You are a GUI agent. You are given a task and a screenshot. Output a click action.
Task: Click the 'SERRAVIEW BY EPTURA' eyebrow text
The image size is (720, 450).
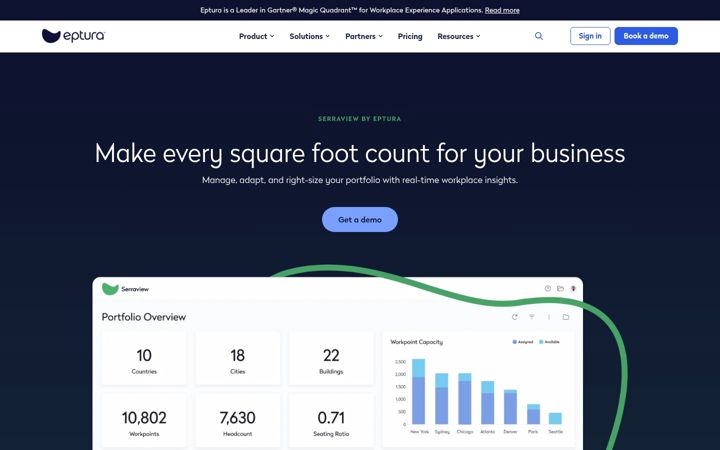360,118
